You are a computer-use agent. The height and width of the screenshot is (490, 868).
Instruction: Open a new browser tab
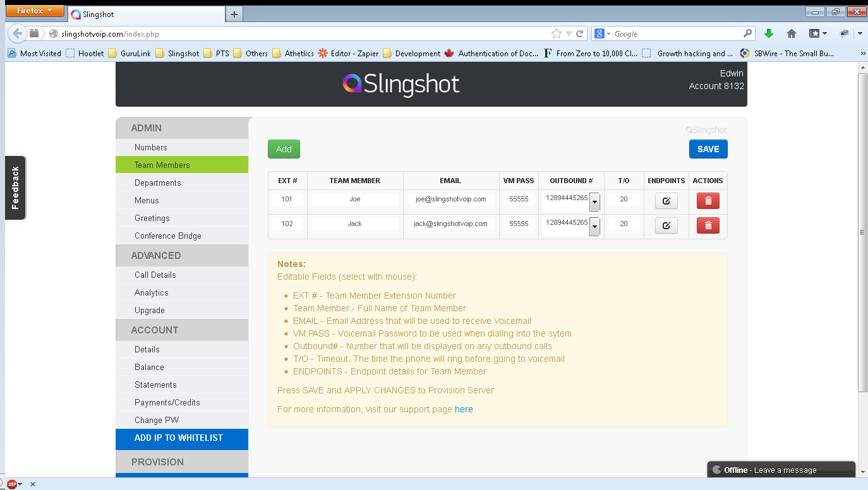click(x=234, y=14)
